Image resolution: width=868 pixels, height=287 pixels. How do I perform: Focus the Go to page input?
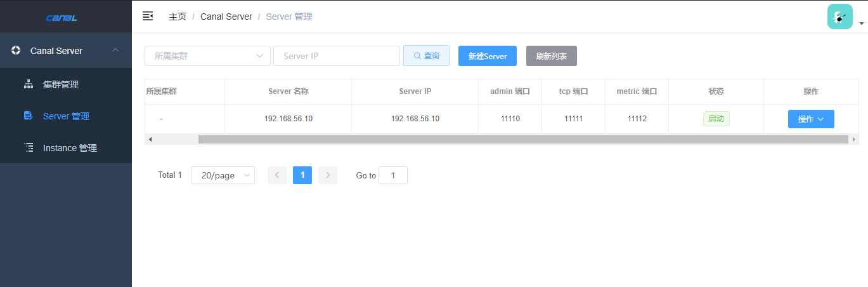(x=393, y=175)
